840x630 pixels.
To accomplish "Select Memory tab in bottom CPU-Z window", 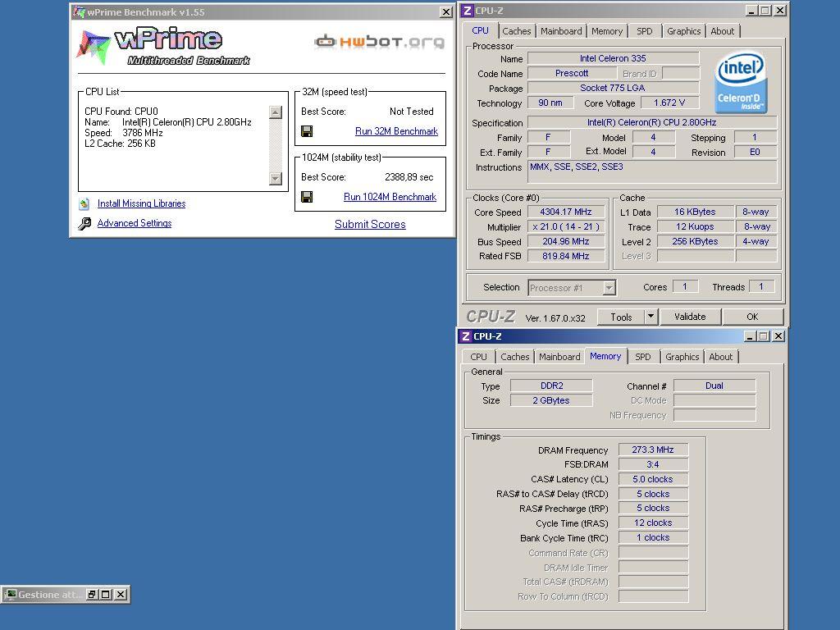I will [x=605, y=356].
